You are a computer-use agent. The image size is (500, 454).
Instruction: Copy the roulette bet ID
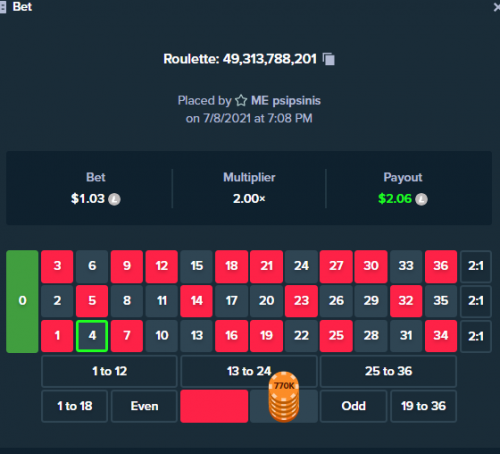[329, 59]
